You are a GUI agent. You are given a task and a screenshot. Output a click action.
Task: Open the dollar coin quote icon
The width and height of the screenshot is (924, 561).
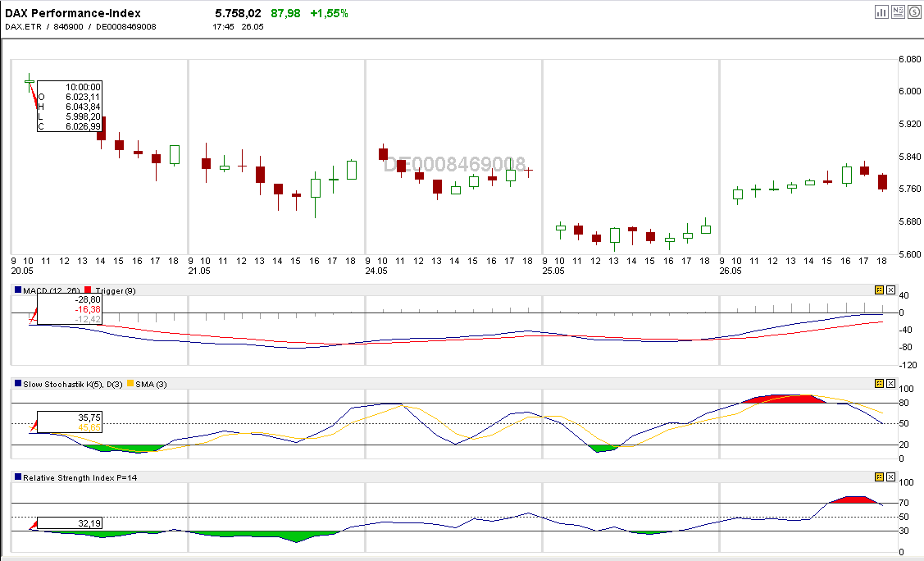tap(915, 11)
